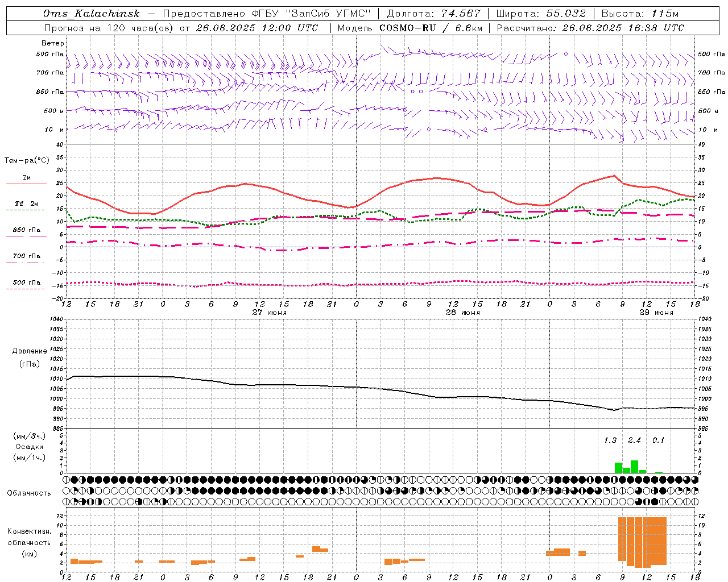Click the Широта: 55.032 value

pyautogui.click(x=541, y=14)
